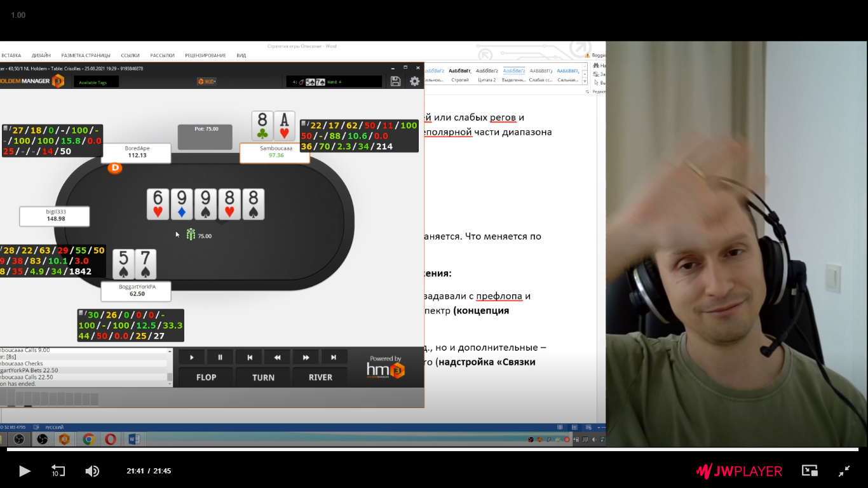Open the РЕЦЕНЗИРОВАНИЕ tab in Word
The width and height of the screenshot is (868, 488).
point(205,55)
